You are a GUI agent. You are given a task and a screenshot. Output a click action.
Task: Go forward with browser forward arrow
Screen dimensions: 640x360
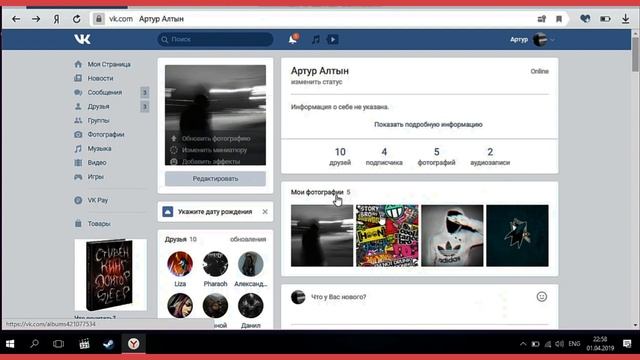coord(36,19)
